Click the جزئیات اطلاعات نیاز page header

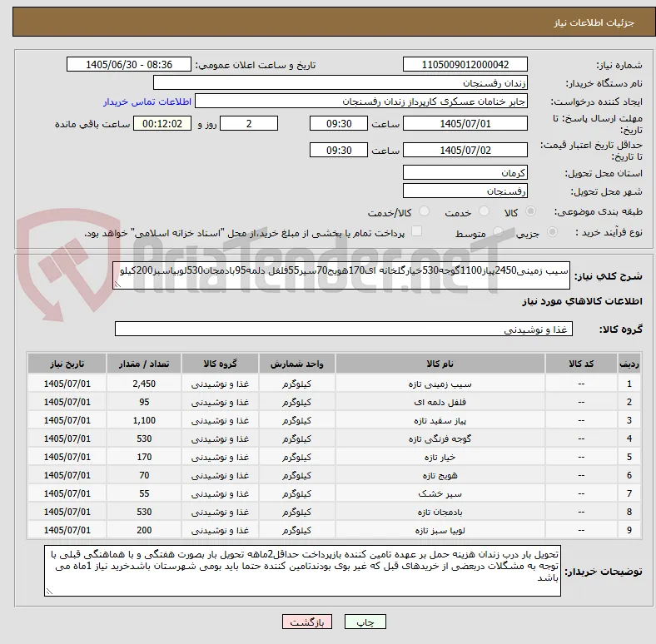point(594,22)
